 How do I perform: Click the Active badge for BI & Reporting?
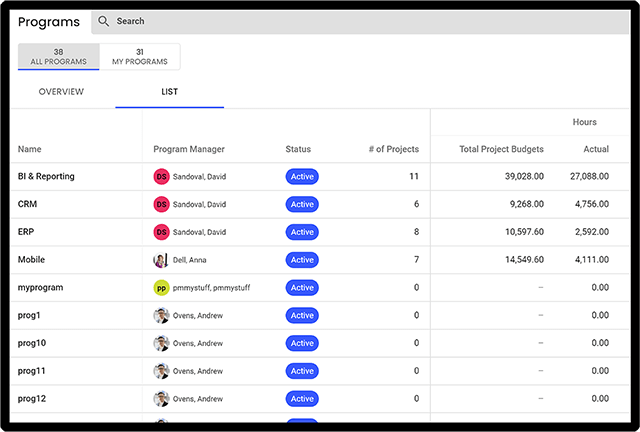pos(302,176)
